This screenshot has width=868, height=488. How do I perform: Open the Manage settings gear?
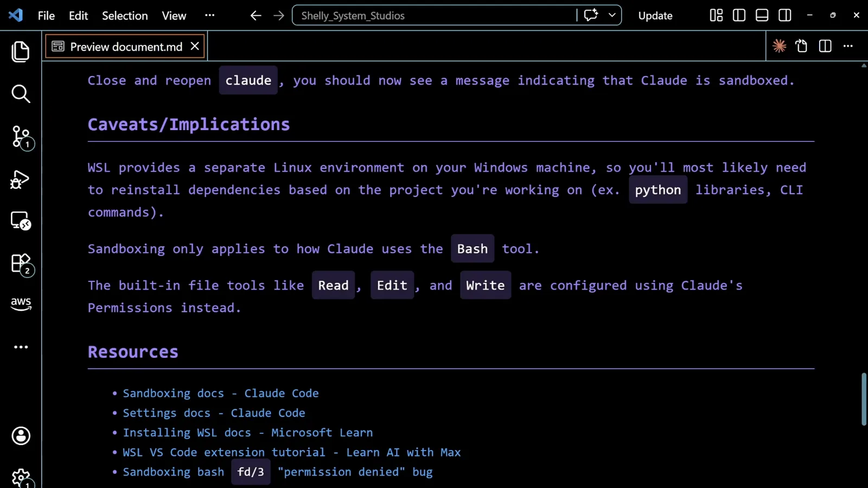pos(22,478)
